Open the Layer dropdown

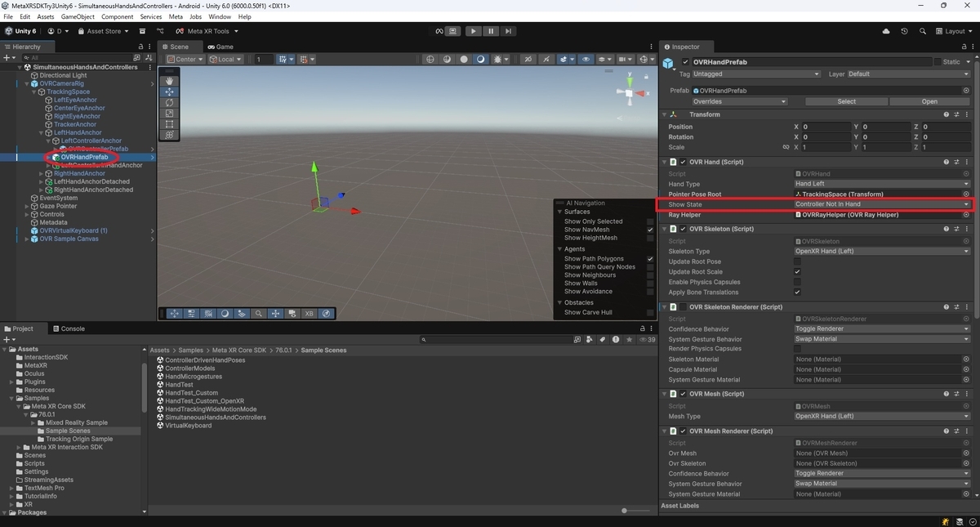coord(910,74)
